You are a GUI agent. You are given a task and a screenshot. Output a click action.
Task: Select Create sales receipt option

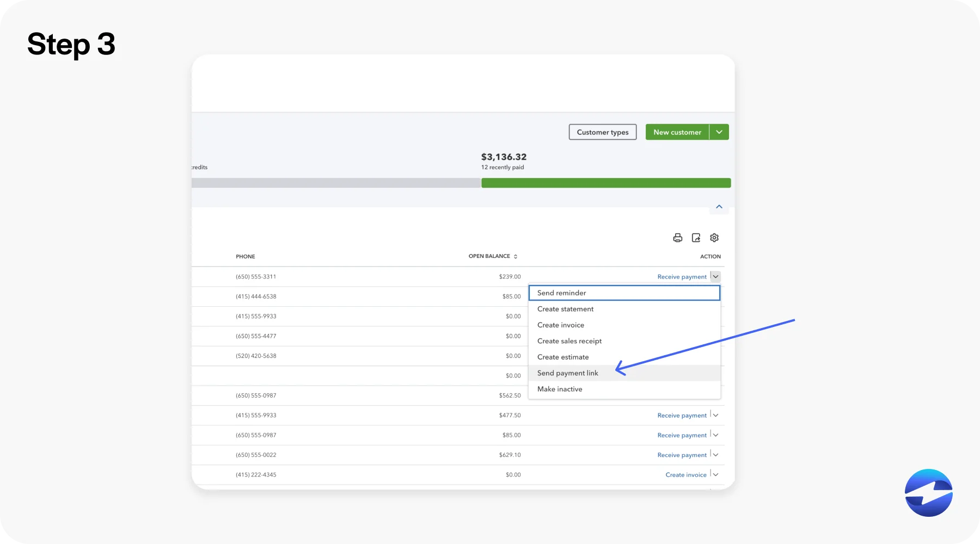tap(624, 341)
